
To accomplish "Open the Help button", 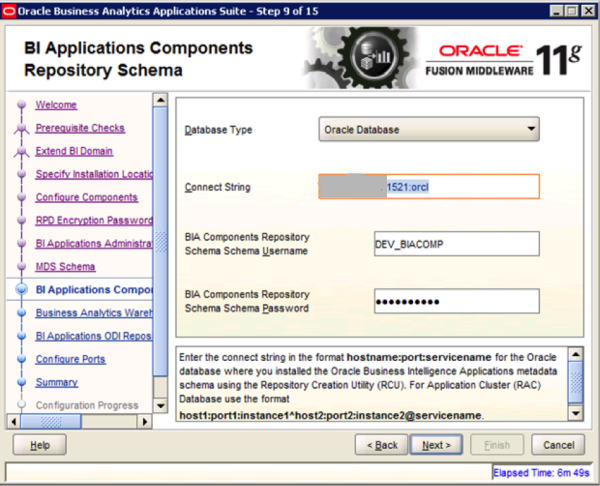I will point(40,444).
